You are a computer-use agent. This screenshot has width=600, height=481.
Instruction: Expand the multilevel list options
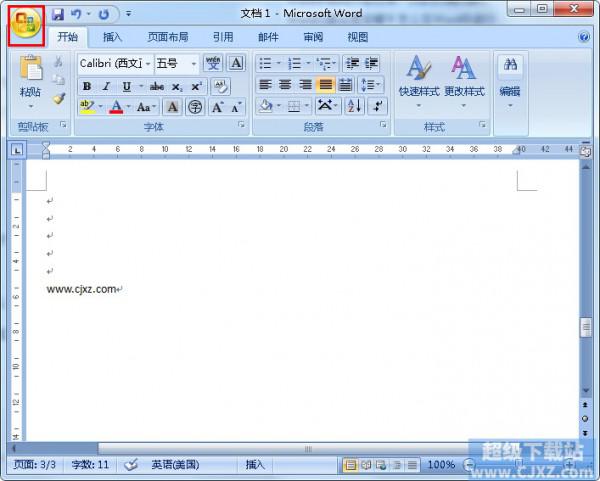[334, 63]
